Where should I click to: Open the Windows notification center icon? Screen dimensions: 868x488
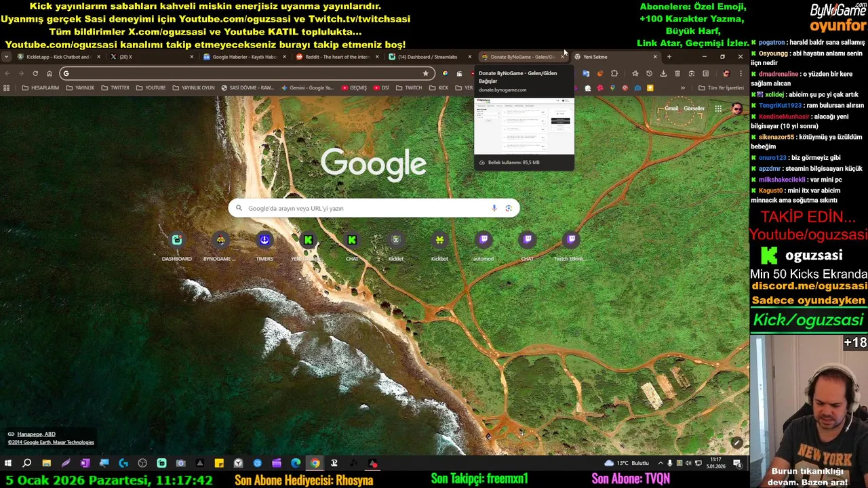click(737, 464)
